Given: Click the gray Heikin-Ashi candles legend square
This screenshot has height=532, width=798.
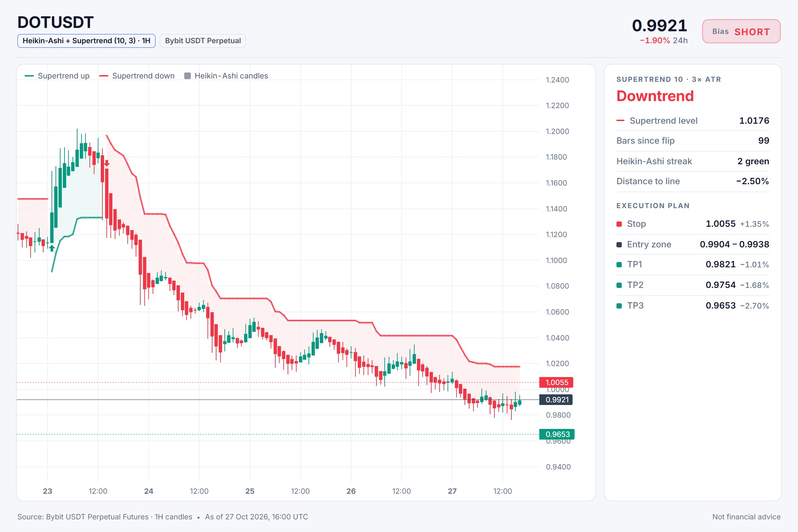Looking at the screenshot, I should click(187, 76).
